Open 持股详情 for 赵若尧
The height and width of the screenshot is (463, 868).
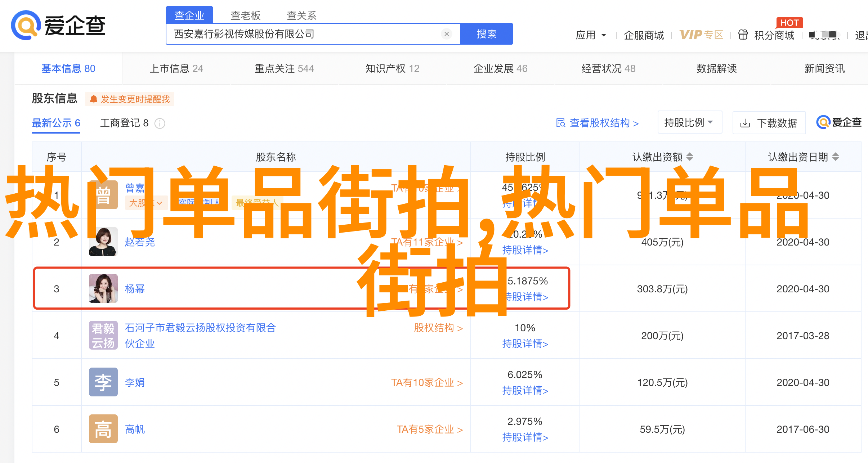[525, 250]
